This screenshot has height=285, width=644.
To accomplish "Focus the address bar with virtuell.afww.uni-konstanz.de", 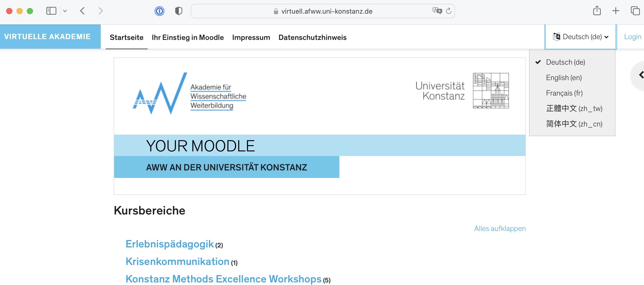I will (323, 11).
